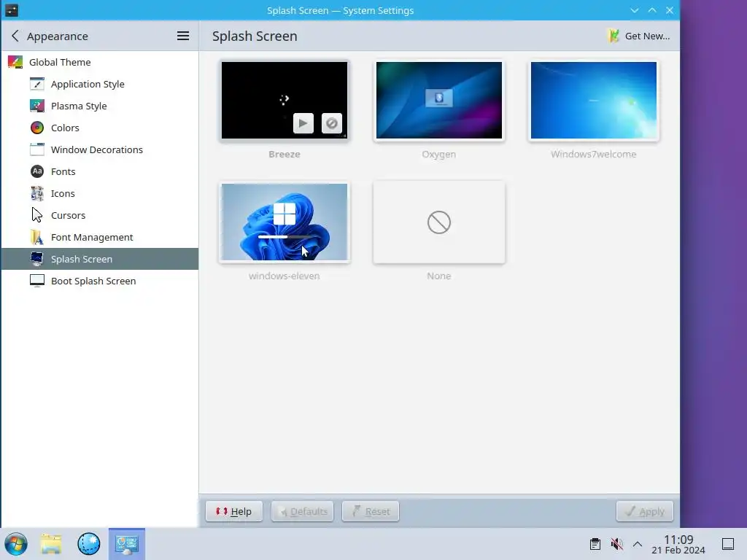The image size is (747, 560).
Task: Click the Get New star icon
Action: [x=614, y=36]
